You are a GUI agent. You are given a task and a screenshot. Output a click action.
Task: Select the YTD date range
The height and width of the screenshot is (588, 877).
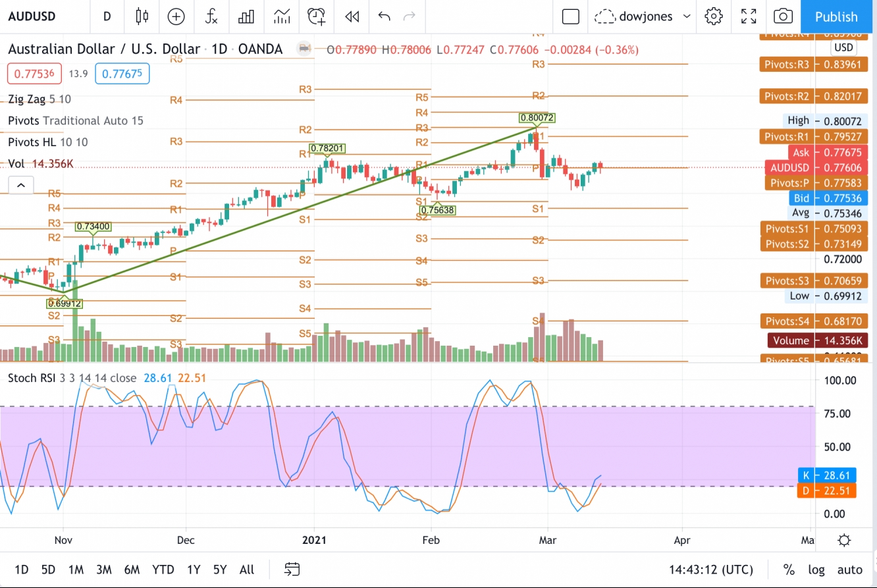[x=163, y=570]
